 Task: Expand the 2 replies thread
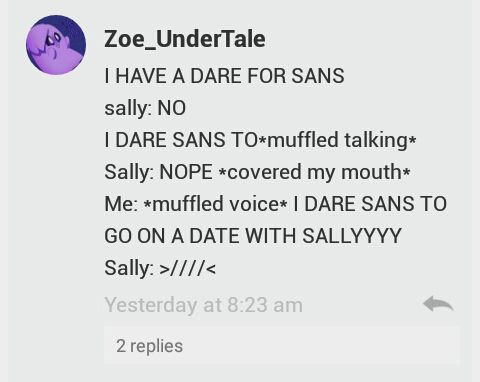(282, 346)
